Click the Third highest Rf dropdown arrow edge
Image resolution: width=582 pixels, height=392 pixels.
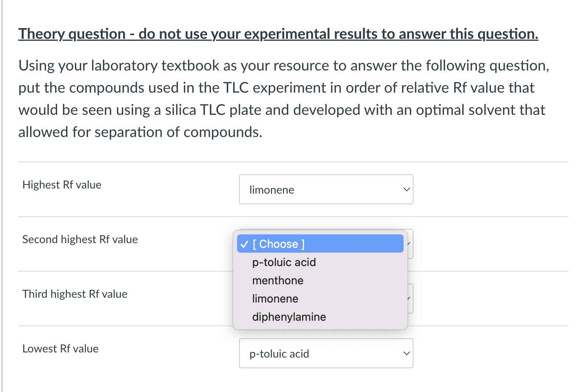click(410, 299)
